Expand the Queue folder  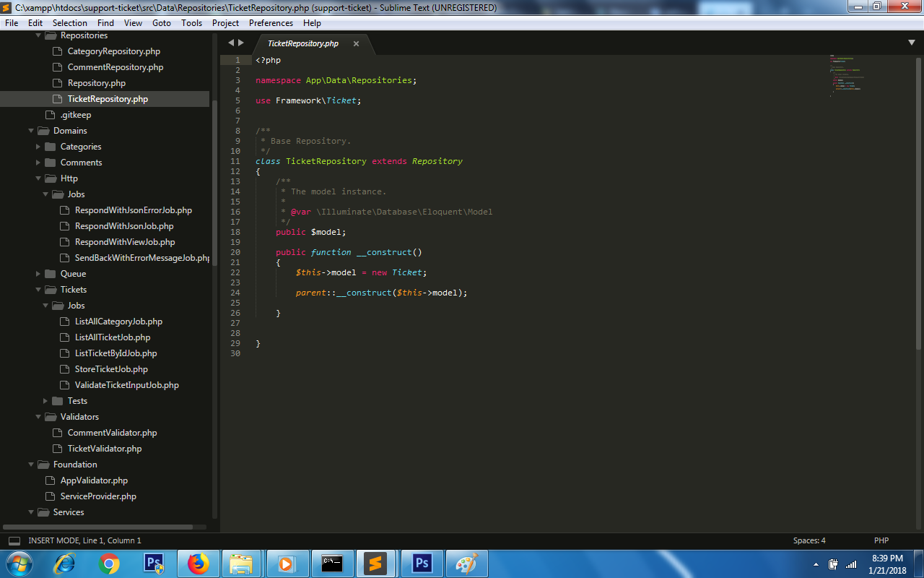[39, 274]
